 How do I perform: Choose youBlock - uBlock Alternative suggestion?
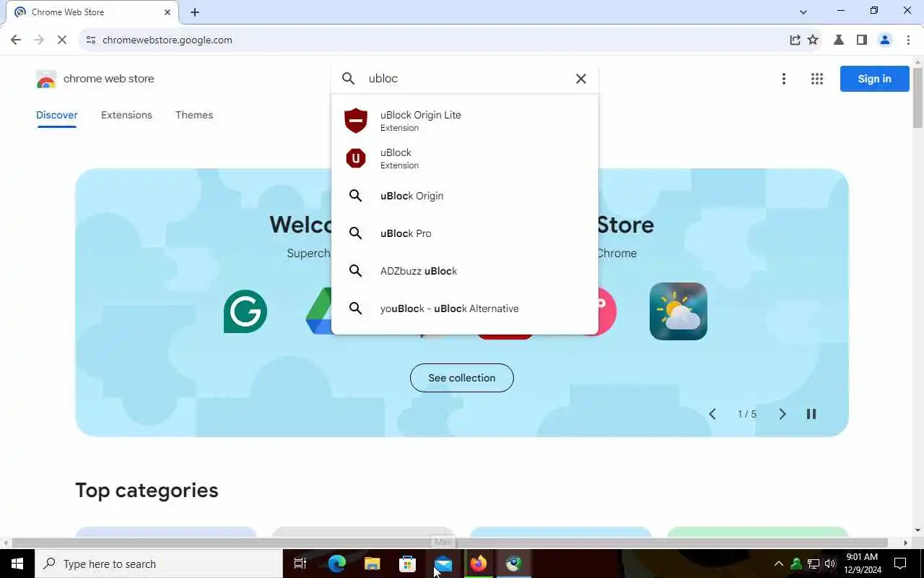click(465, 309)
